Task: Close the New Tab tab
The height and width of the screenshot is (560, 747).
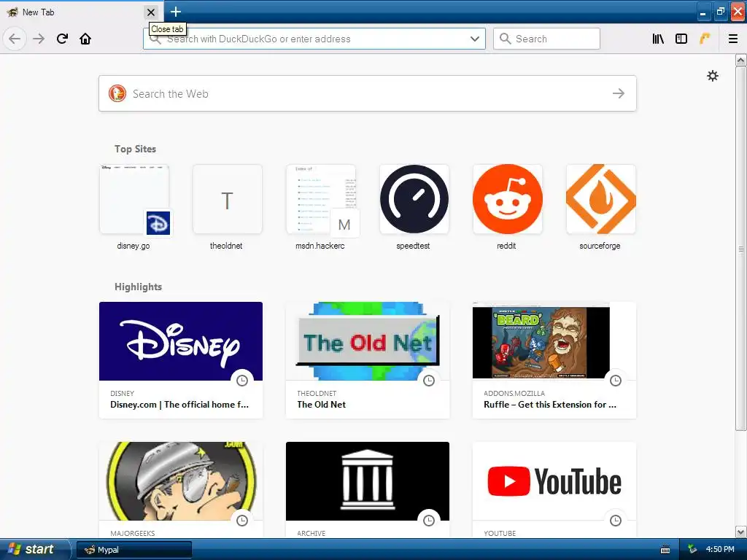Action: pos(150,12)
